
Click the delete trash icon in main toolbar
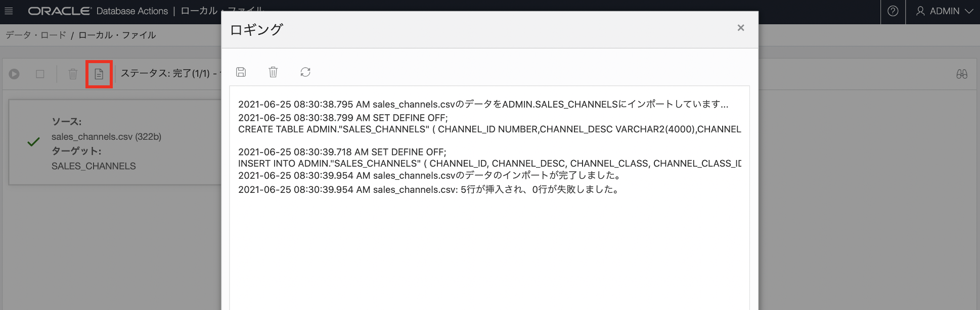(x=73, y=74)
